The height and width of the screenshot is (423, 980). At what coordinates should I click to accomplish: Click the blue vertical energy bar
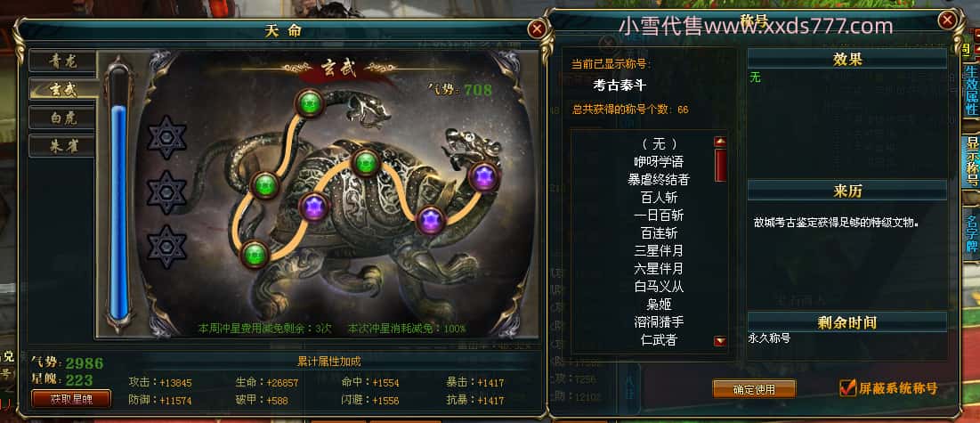pos(118,212)
